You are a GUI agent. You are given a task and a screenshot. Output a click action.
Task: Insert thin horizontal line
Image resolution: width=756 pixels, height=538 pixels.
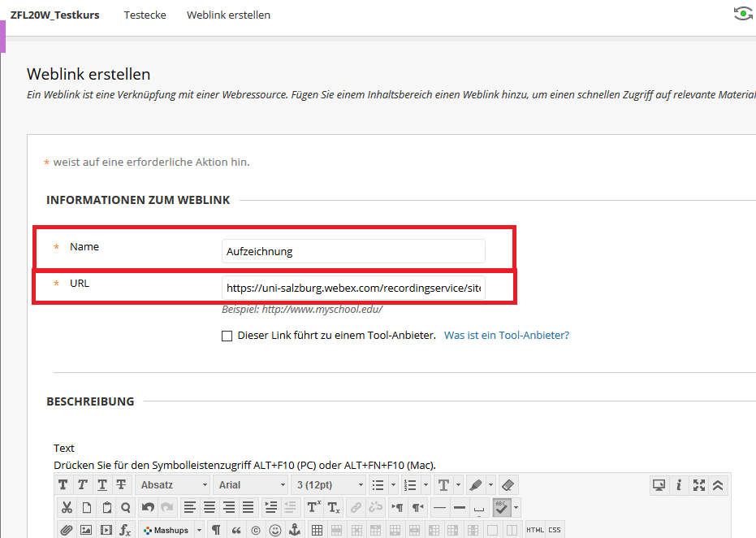pyautogui.click(x=440, y=508)
